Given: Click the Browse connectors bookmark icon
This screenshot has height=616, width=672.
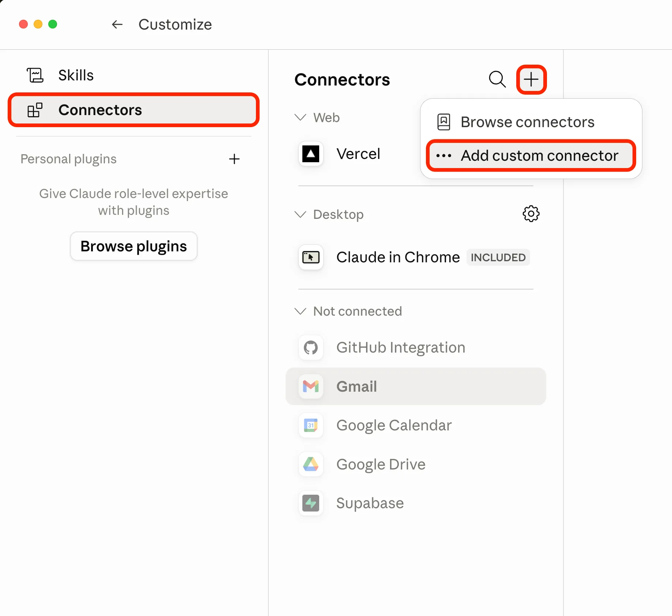Looking at the screenshot, I should [x=443, y=122].
